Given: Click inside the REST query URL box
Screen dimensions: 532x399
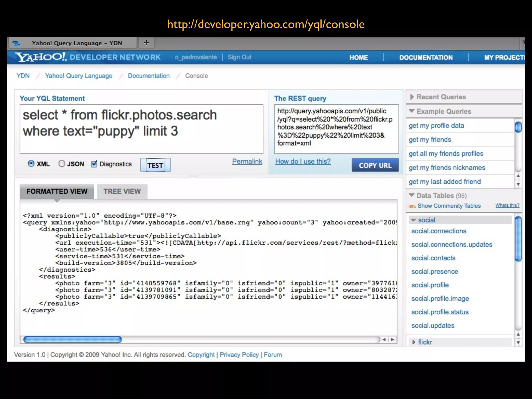Looking at the screenshot, I should [x=336, y=129].
